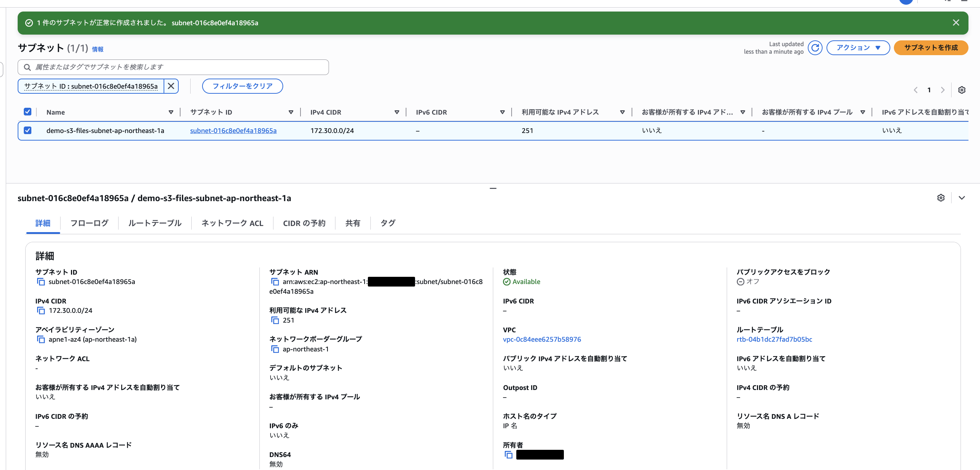Switch to the フローログ tab
The width and height of the screenshot is (980, 470).
coord(89,223)
